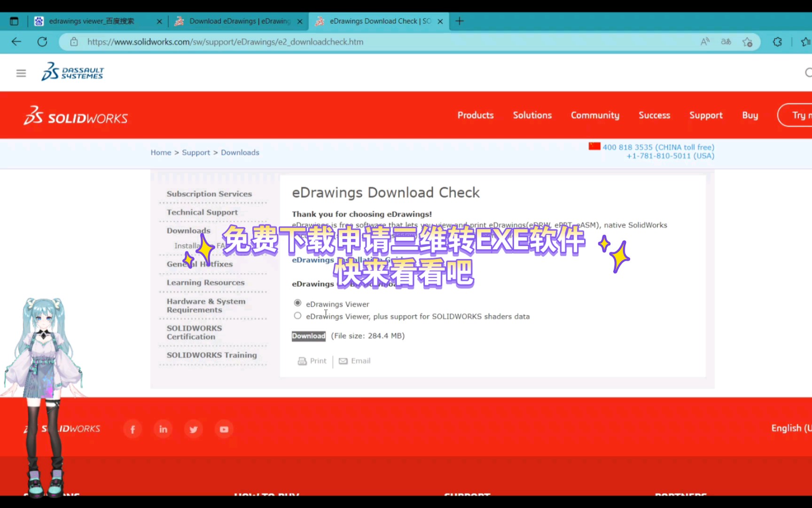
Task: Open the English language selector in footer
Action: tap(791, 428)
